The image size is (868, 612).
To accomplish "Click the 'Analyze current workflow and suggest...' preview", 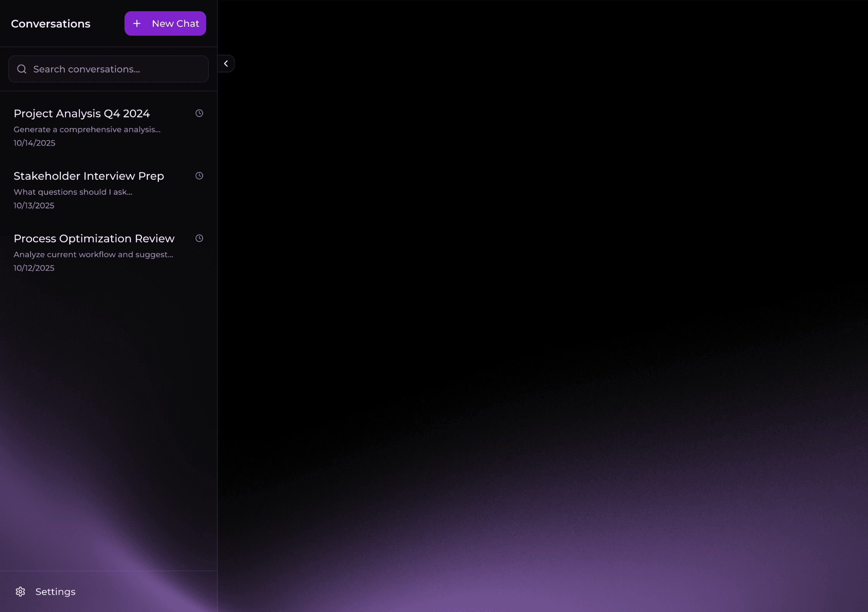I will pos(93,254).
